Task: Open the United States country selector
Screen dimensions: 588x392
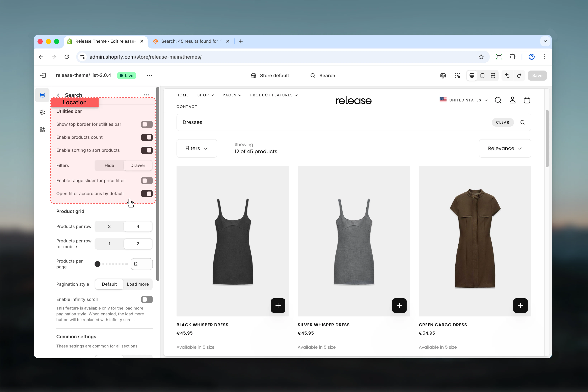Action: coord(464,100)
